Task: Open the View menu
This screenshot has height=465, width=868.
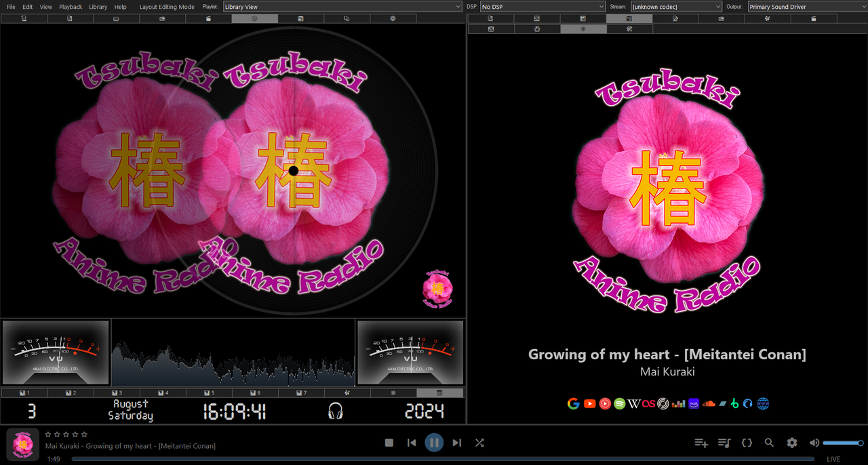Action: [45, 7]
